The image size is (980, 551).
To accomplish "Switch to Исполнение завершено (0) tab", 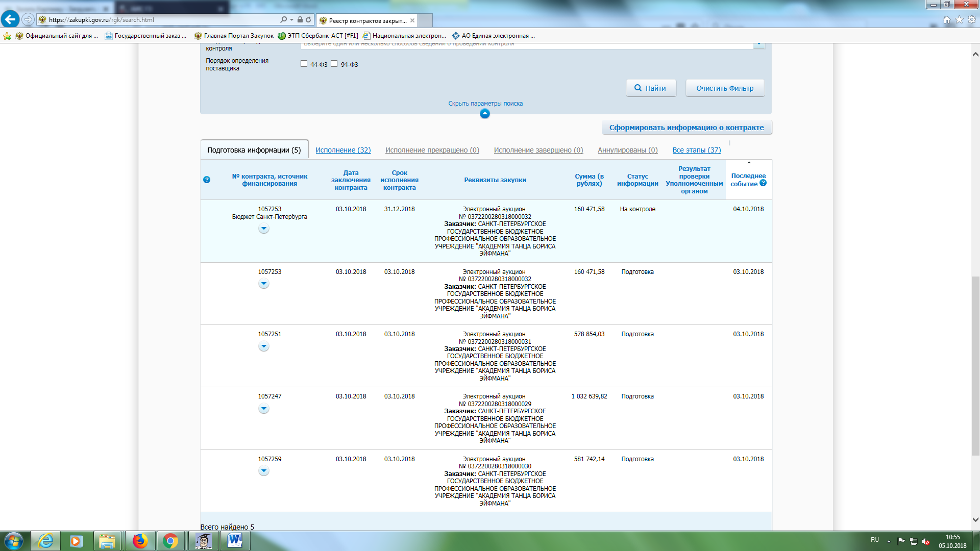I will [538, 150].
